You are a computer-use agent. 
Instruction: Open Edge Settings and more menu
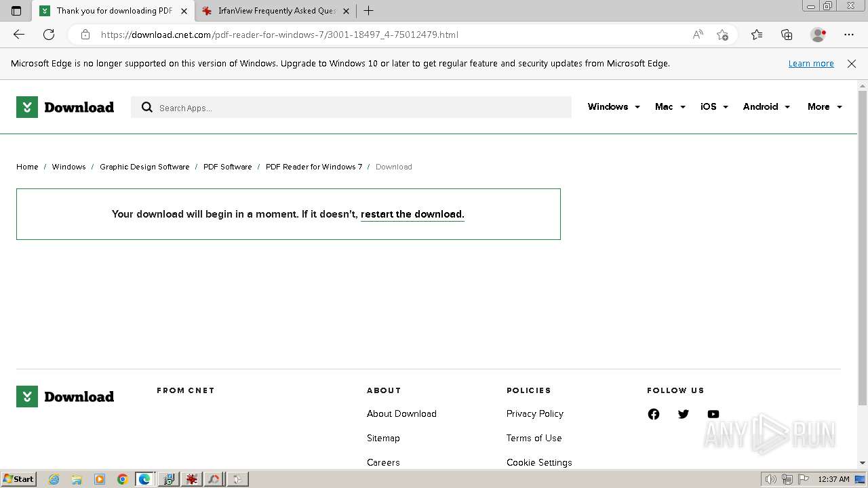click(849, 35)
